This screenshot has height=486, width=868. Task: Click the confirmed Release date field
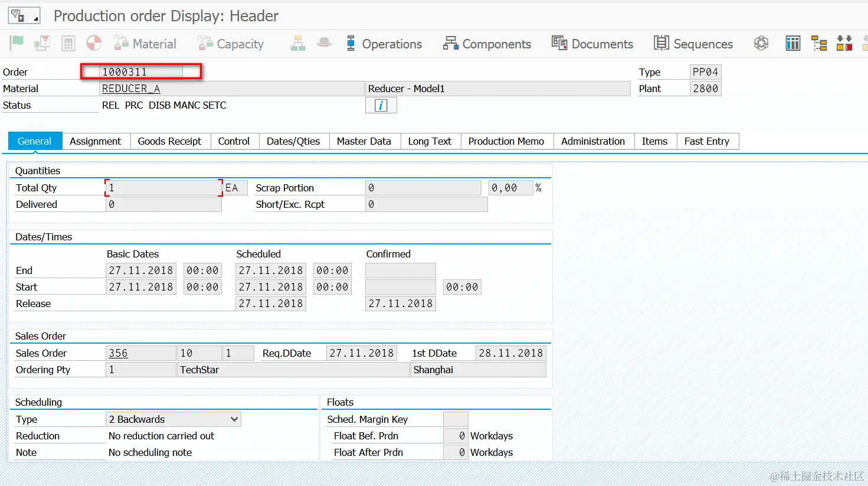coord(401,304)
